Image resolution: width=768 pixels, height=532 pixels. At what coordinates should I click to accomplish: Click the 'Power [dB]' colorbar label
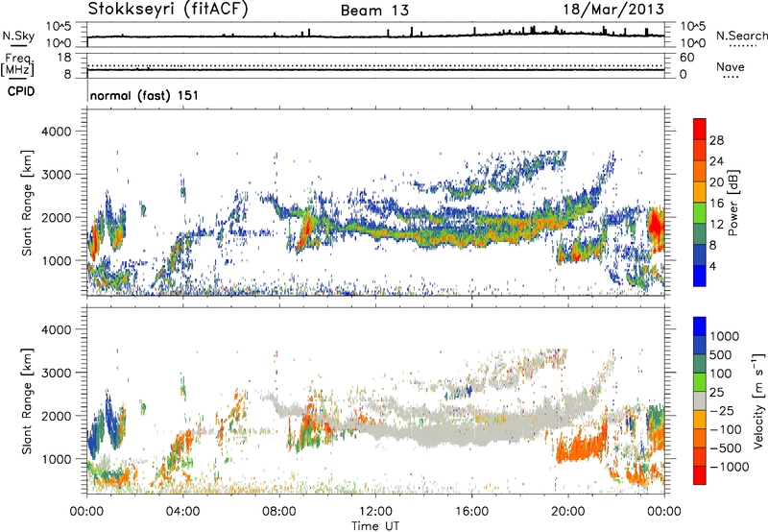(733, 203)
